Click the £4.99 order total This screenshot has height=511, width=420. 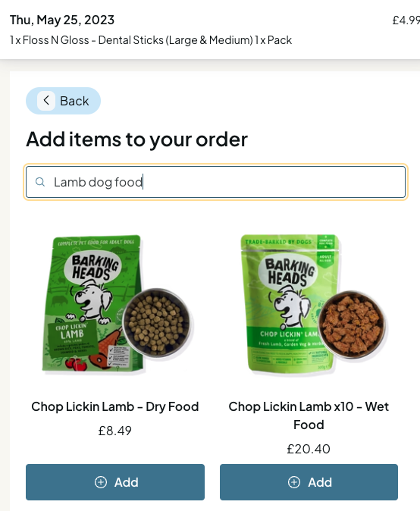click(x=406, y=20)
